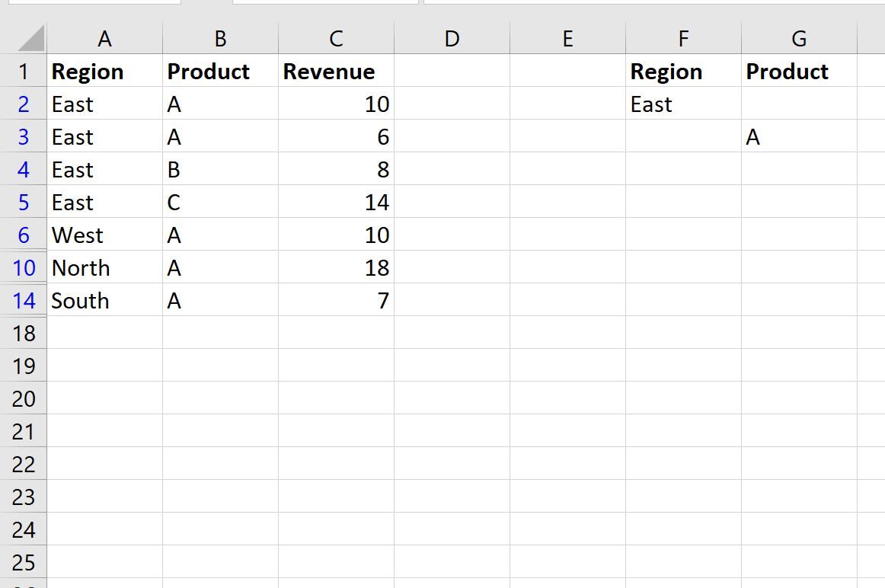Select column G header
Viewport: 885px width, 588px height.
799,38
